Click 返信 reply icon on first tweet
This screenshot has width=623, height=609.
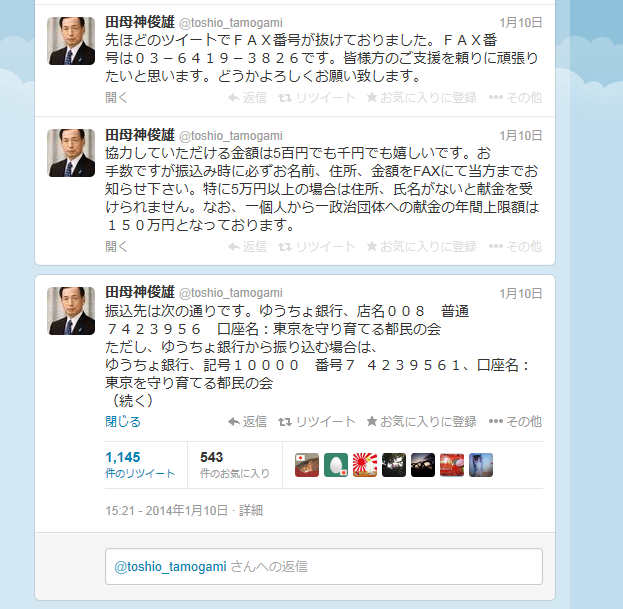(x=247, y=97)
